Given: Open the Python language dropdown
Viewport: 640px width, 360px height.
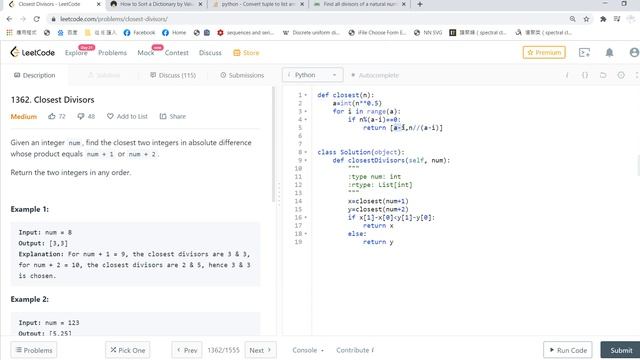Looking at the screenshot, I should [x=312, y=75].
